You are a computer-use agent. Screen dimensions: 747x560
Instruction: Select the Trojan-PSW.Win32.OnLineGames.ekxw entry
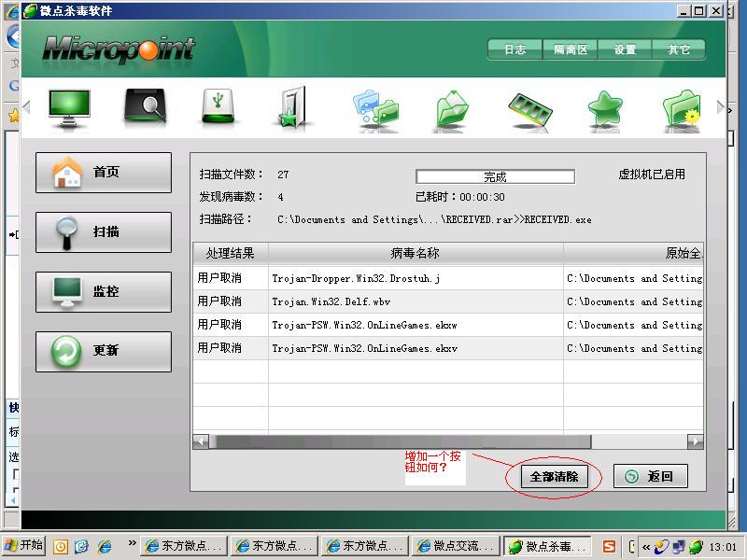(x=448, y=325)
